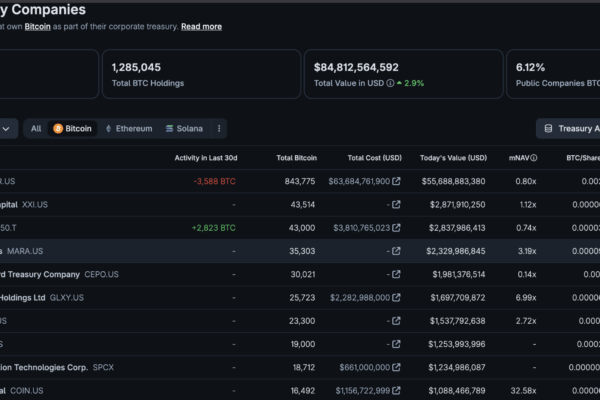Switch to the Ethereum filter tab
Viewport: 600px width, 400px height.
coord(129,129)
